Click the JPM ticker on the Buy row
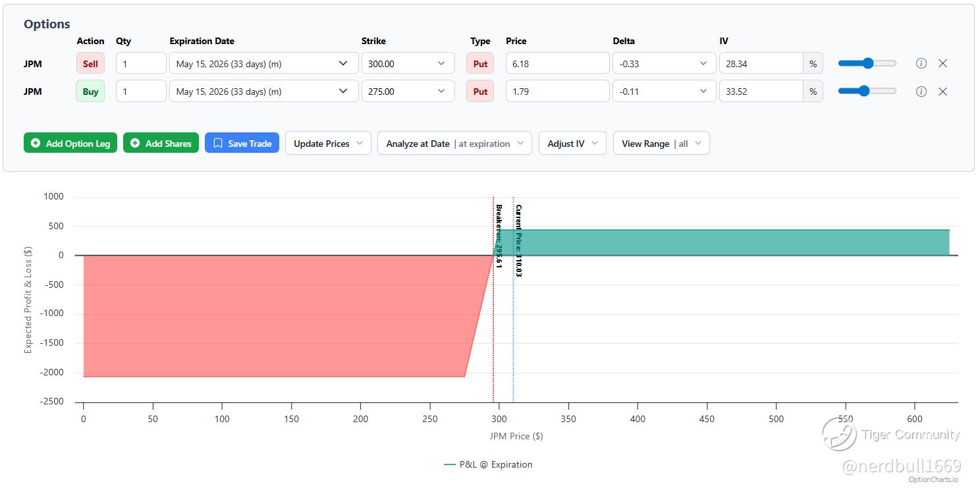This screenshot has height=488, width=980. pos(33,92)
